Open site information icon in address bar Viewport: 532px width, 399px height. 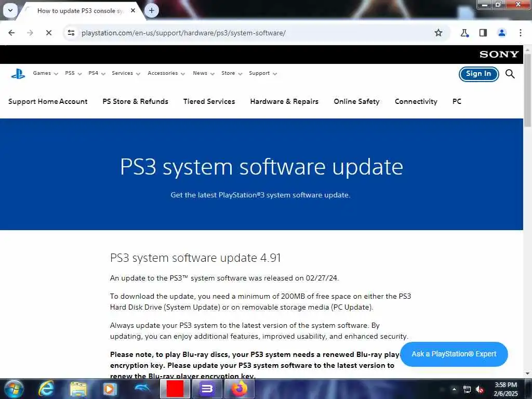(x=71, y=33)
